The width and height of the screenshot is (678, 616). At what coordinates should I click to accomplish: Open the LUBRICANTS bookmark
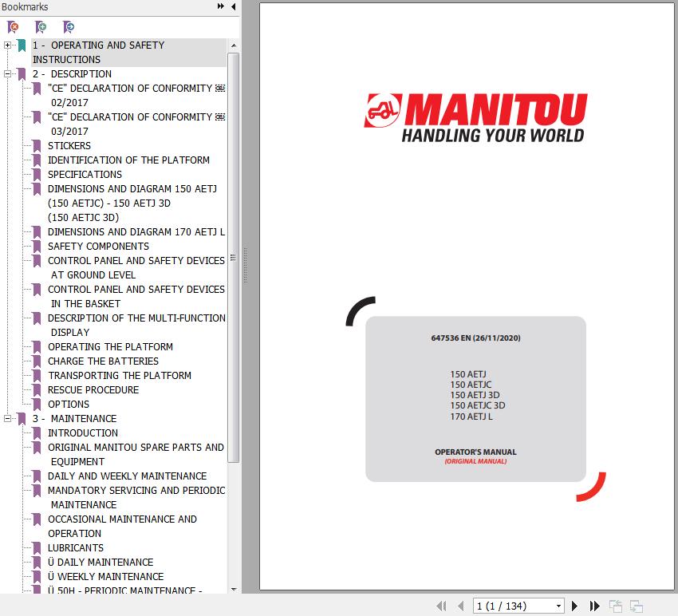tap(76, 548)
